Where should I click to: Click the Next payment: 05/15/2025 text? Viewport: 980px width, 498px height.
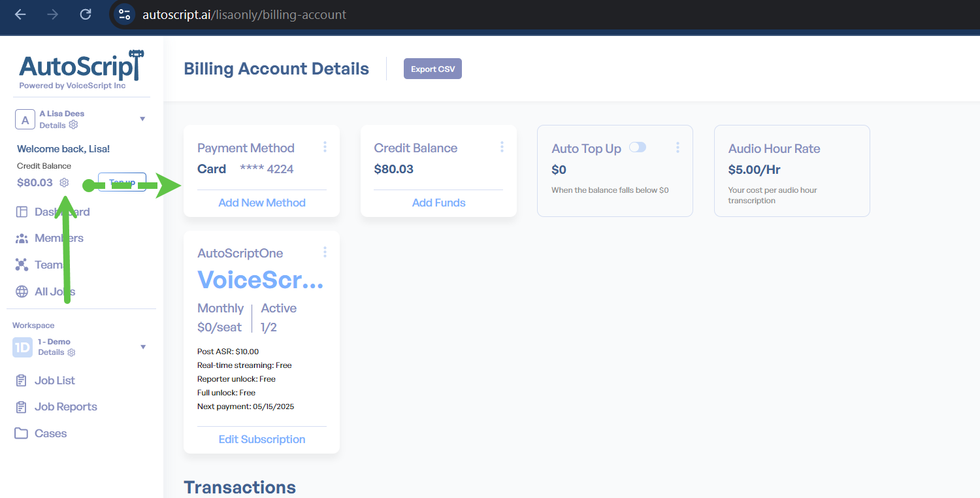[x=246, y=407]
